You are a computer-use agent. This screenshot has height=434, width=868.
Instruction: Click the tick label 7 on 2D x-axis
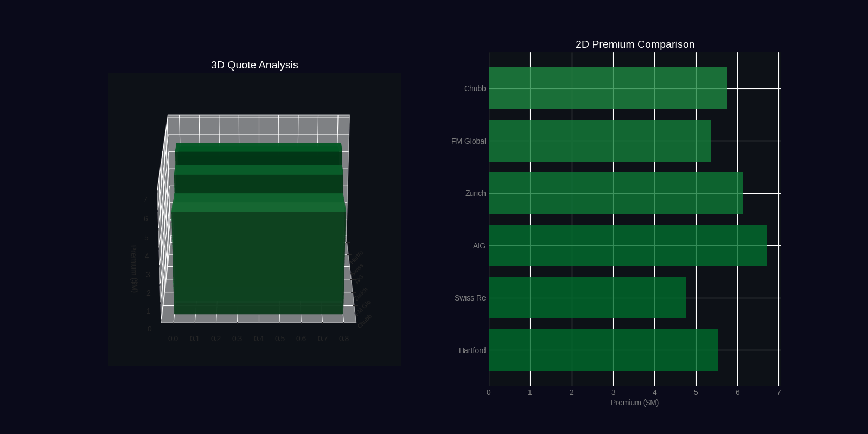click(778, 392)
